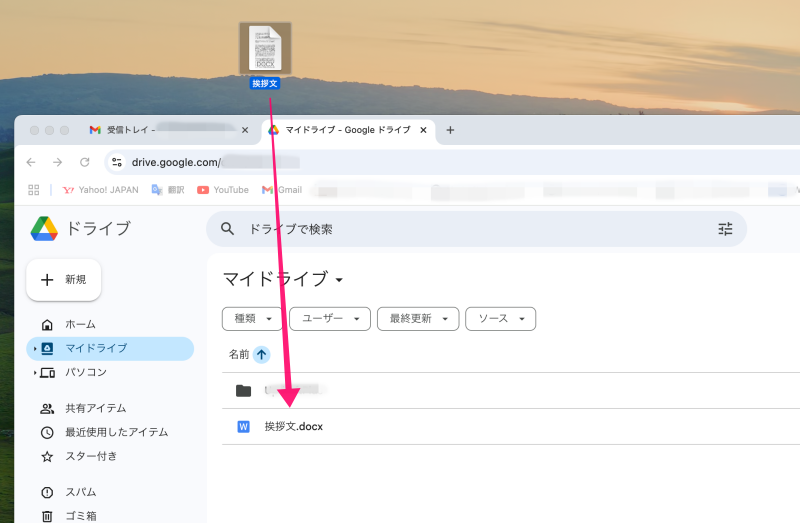Click the search filter options icon
Screen dimensions: 800x523
coord(725,229)
